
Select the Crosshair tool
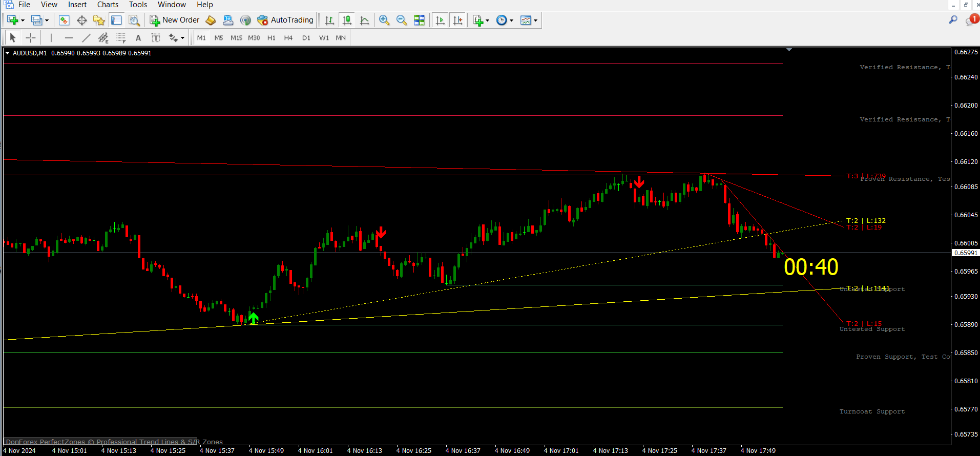click(31, 37)
